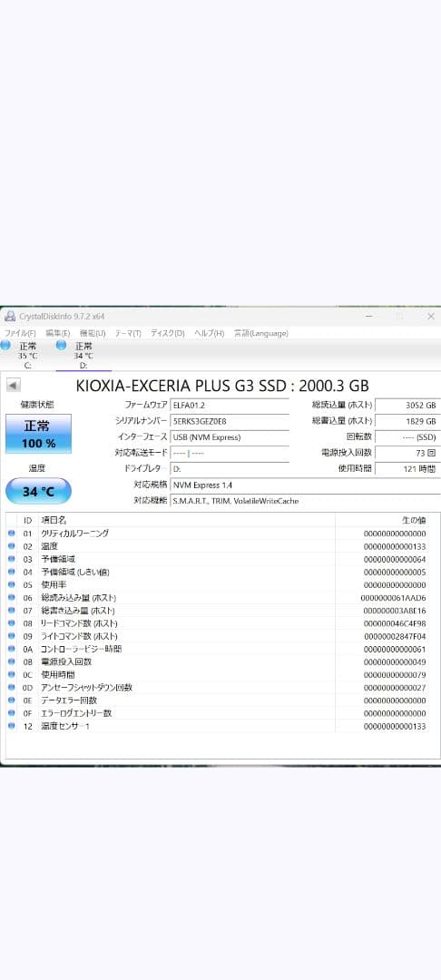Close the CrystalDiskInfo window
Screen dimensions: 441x980
pyautogui.click(x=430, y=317)
